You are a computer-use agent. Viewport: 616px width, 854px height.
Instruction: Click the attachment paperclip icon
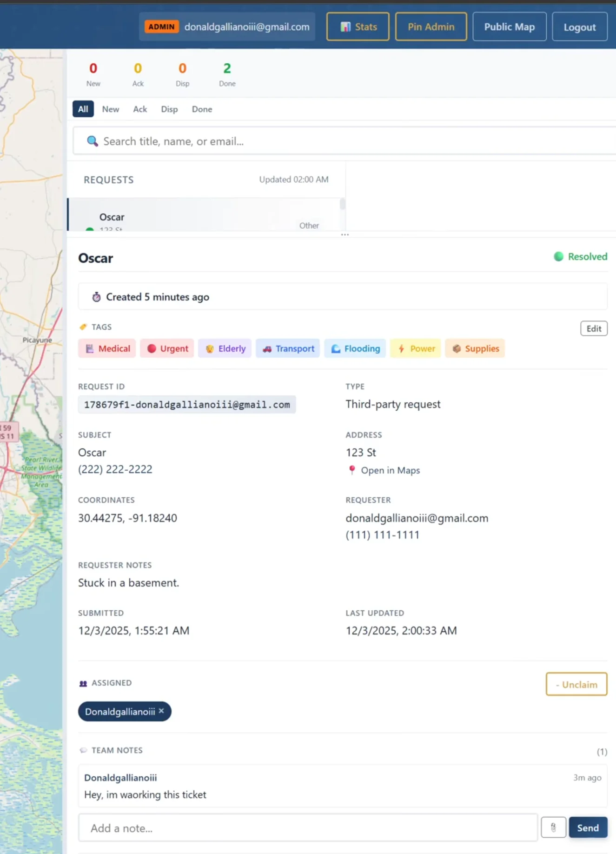tap(553, 827)
